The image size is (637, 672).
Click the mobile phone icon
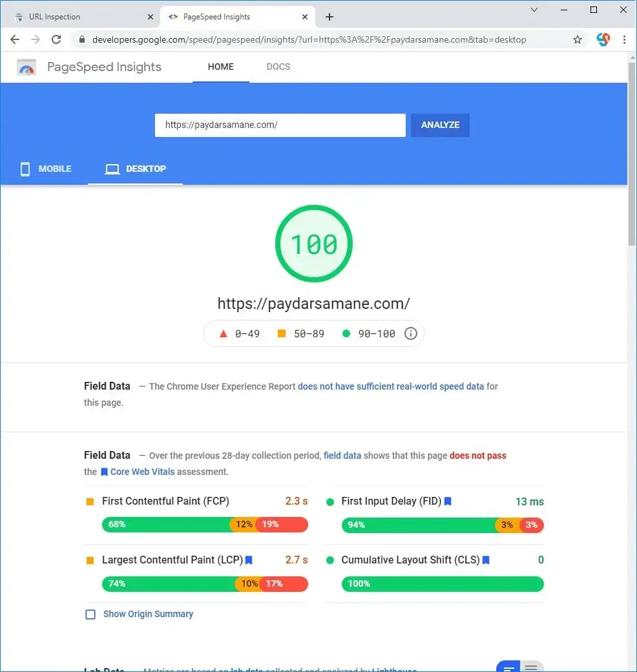point(25,169)
